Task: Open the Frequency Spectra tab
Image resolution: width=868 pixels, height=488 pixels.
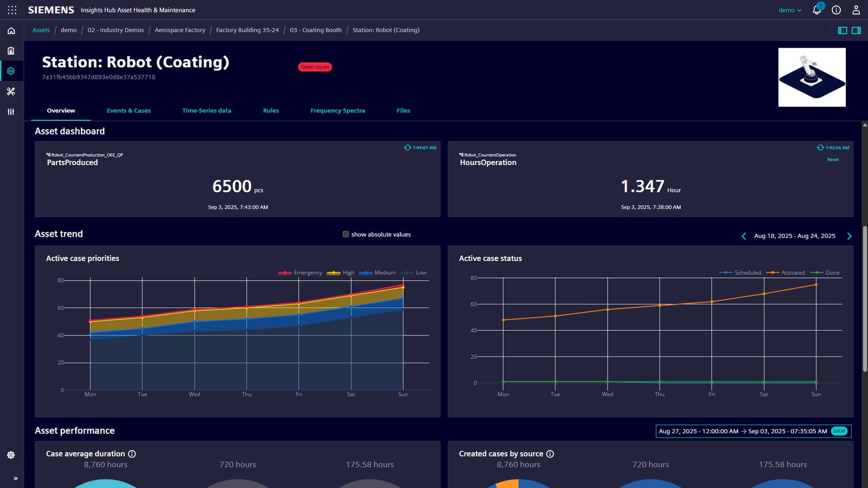Action: point(337,111)
